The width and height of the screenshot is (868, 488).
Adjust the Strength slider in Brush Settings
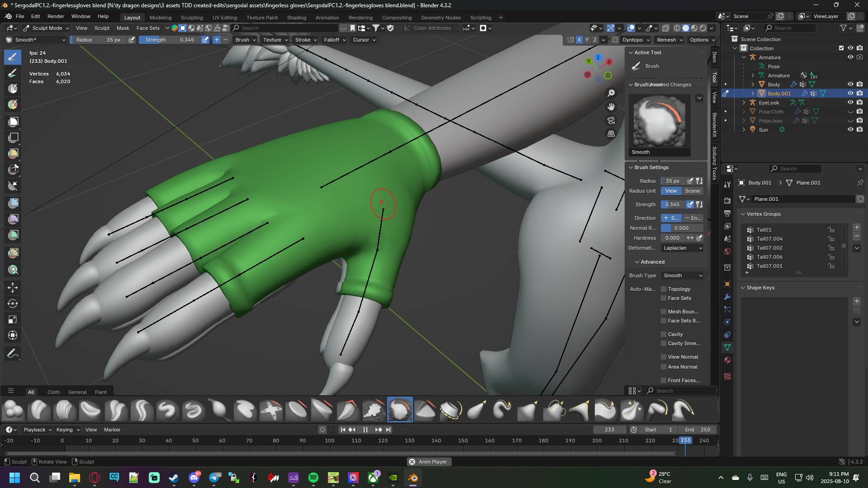coord(673,204)
